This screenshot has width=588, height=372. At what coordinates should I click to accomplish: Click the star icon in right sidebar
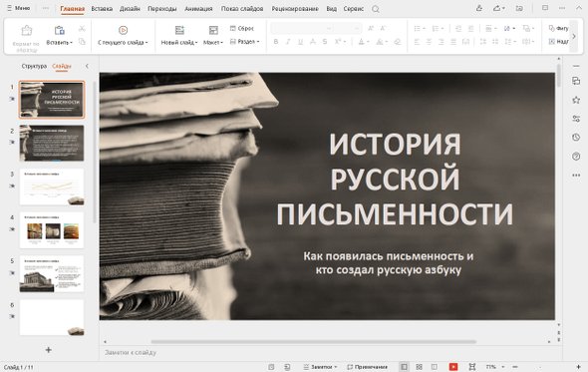tap(576, 100)
